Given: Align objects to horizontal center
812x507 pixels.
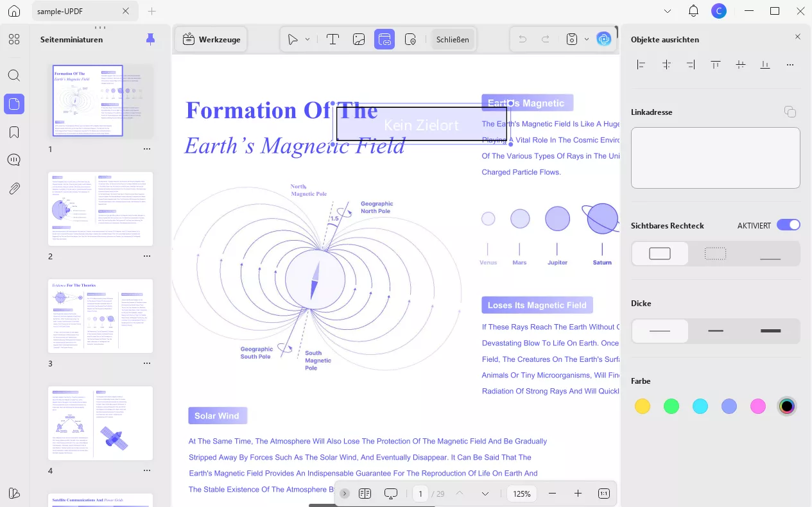Looking at the screenshot, I should click(x=666, y=65).
